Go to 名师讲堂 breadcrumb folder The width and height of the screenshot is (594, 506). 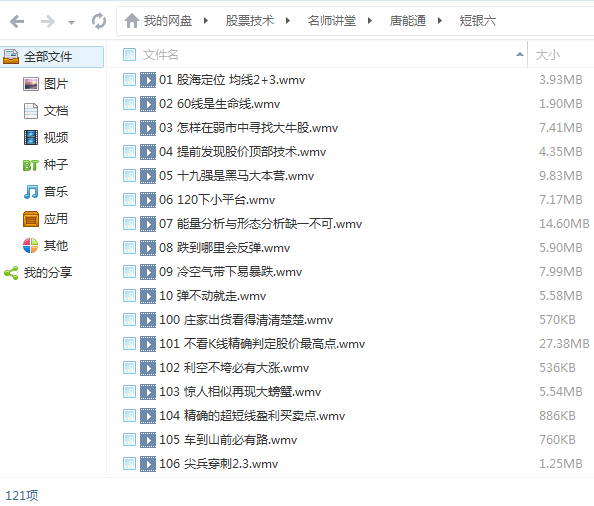[x=332, y=20]
